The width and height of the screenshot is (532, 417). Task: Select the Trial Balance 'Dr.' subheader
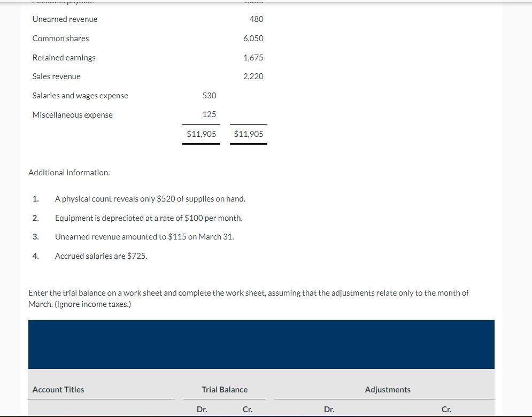coord(202,410)
